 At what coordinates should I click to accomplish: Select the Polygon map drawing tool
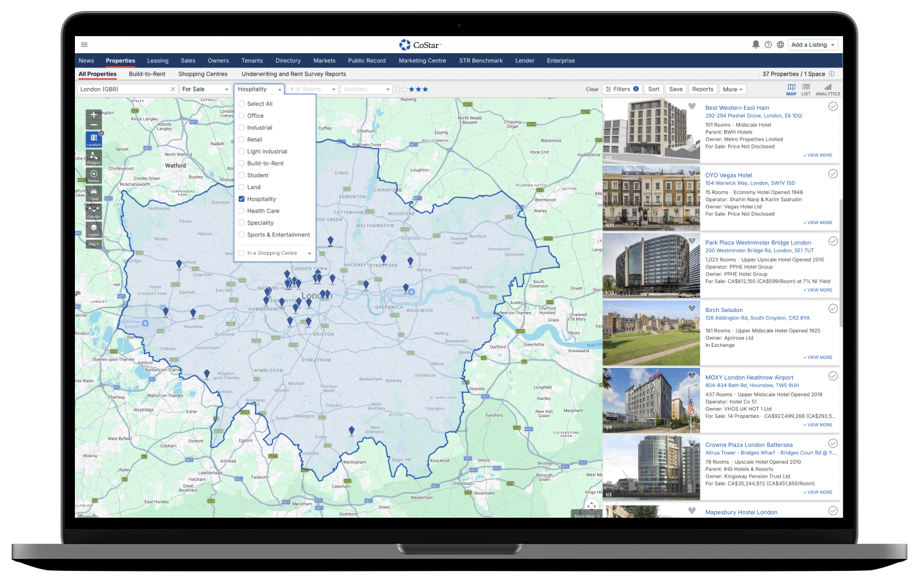(93, 157)
